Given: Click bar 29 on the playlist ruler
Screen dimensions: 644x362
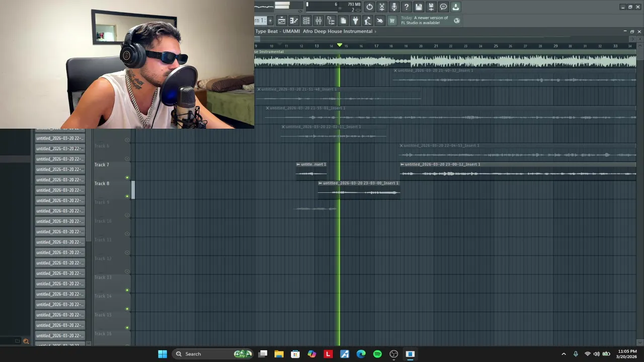Looking at the screenshot, I should click(x=555, y=46).
